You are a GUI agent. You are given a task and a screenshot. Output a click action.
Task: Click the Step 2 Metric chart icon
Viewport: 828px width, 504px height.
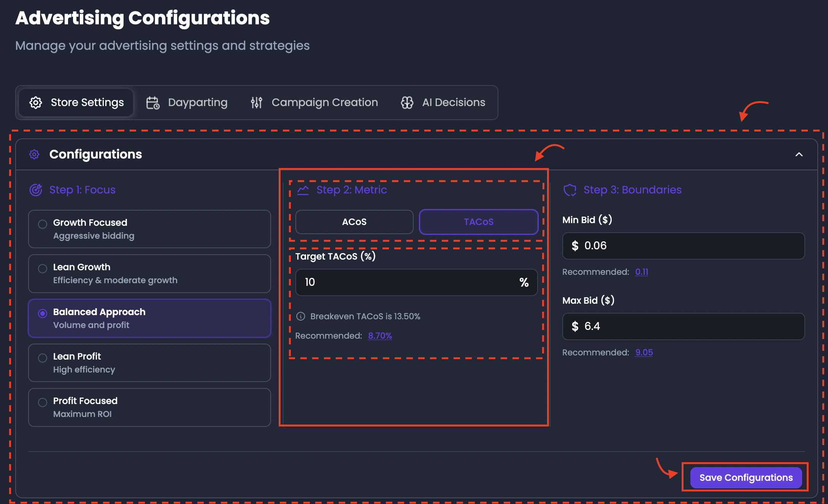point(303,190)
